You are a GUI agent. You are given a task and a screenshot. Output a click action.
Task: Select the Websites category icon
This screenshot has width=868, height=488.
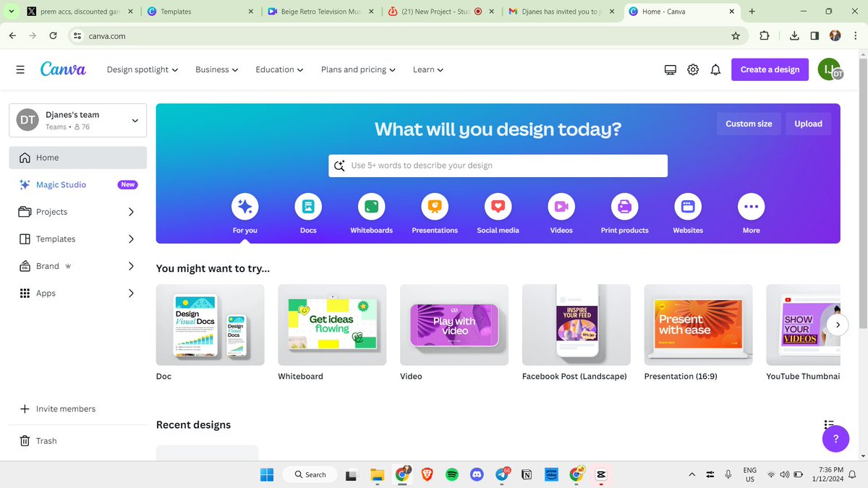coord(688,207)
